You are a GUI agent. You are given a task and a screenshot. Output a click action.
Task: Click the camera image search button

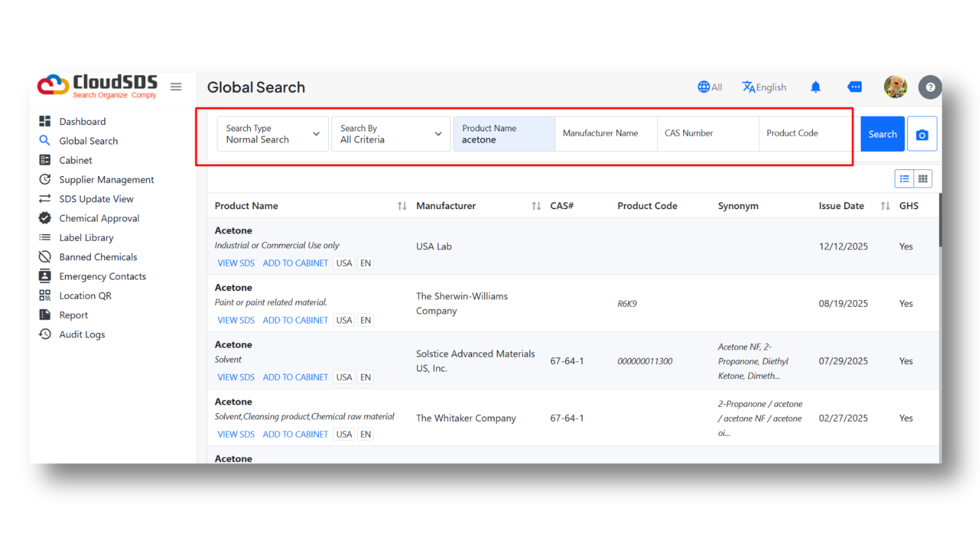pyautogui.click(x=922, y=134)
